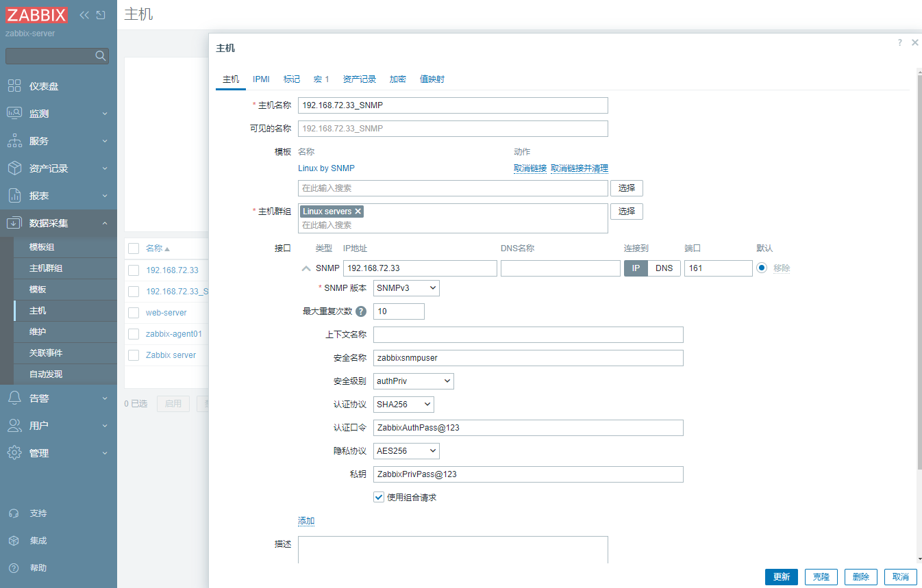The image size is (922, 588).
Task: Switch to the 值映射 value mapping tab
Action: [x=432, y=79]
